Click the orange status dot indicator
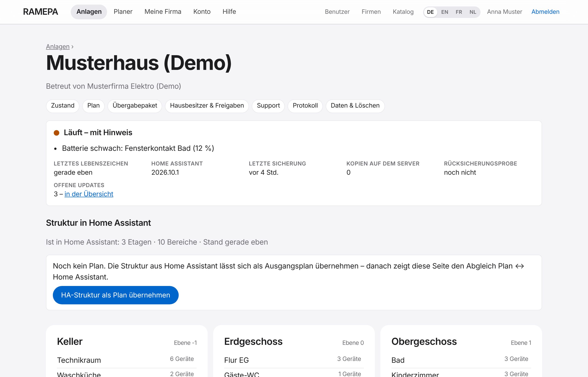 pyautogui.click(x=57, y=133)
